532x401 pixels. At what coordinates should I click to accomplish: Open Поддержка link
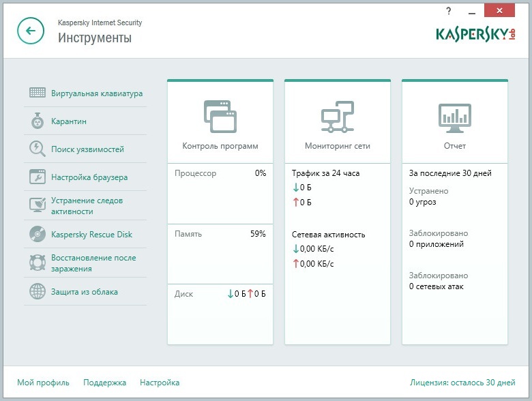pyautogui.click(x=104, y=383)
